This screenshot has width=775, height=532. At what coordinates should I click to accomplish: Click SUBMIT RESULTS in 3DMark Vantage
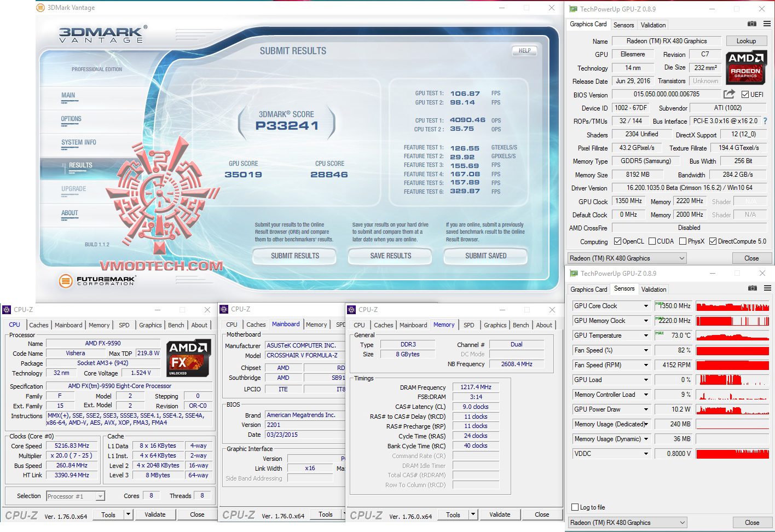pos(294,256)
